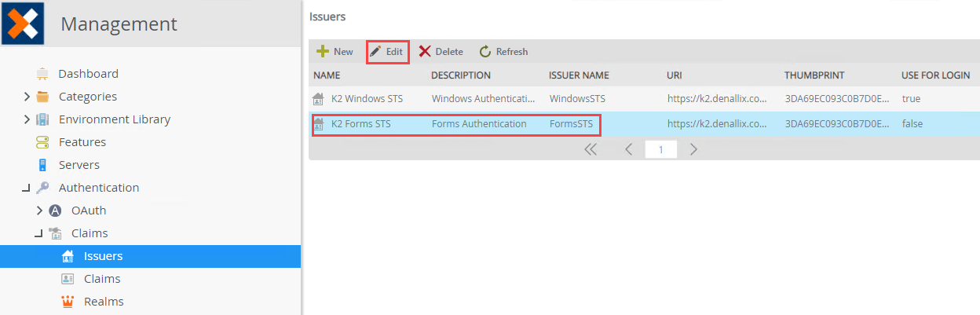Click the Authentication key icon

[42, 188]
